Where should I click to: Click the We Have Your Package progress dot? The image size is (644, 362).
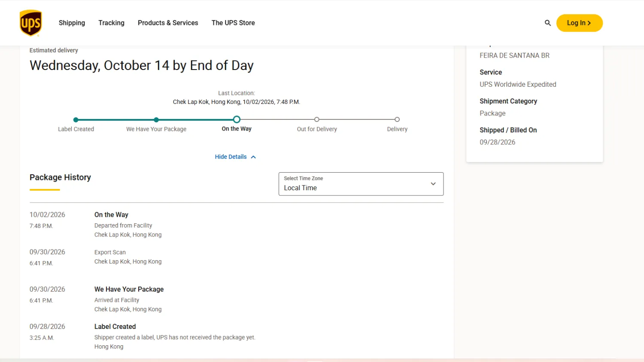[x=156, y=120]
